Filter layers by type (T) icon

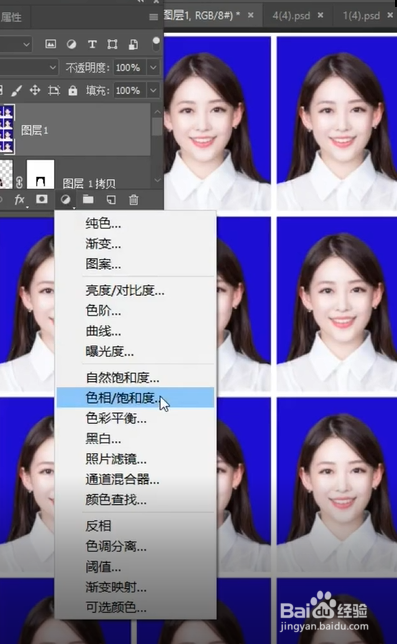tap(92, 44)
